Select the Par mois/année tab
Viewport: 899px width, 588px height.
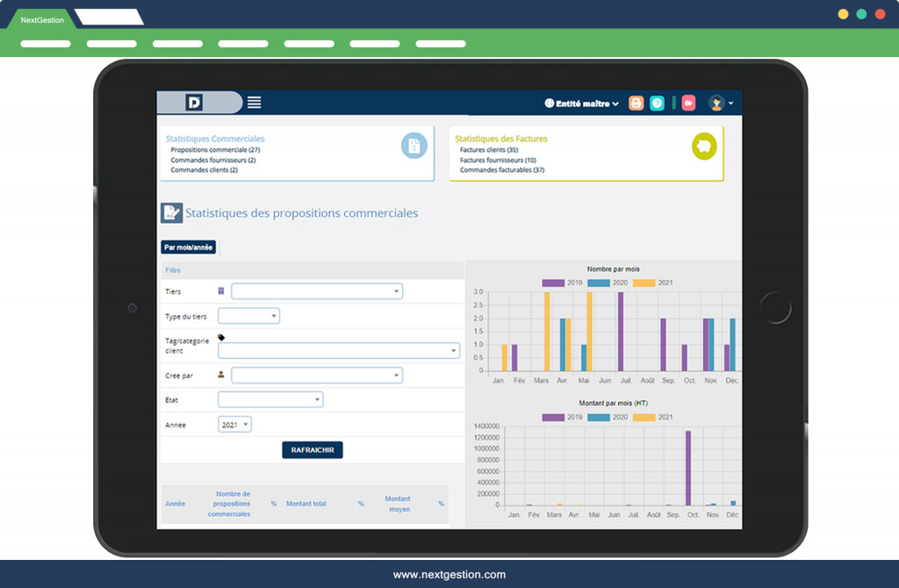[x=189, y=247]
